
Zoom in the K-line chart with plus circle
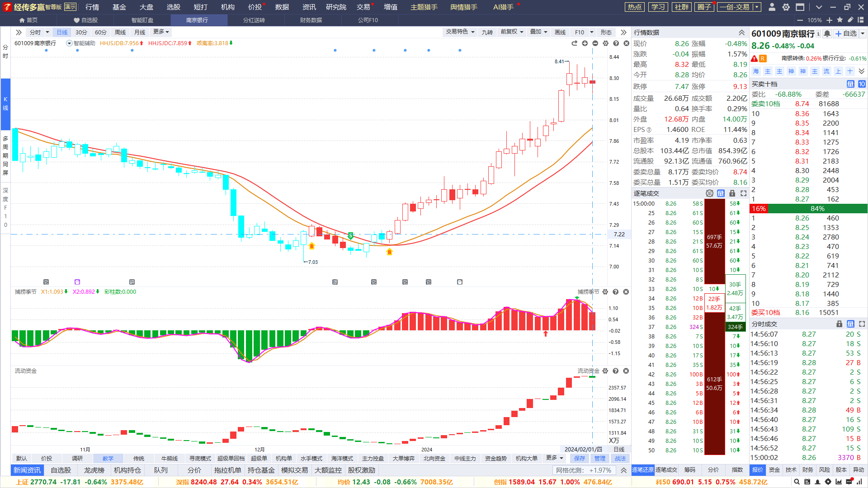[x=585, y=43]
